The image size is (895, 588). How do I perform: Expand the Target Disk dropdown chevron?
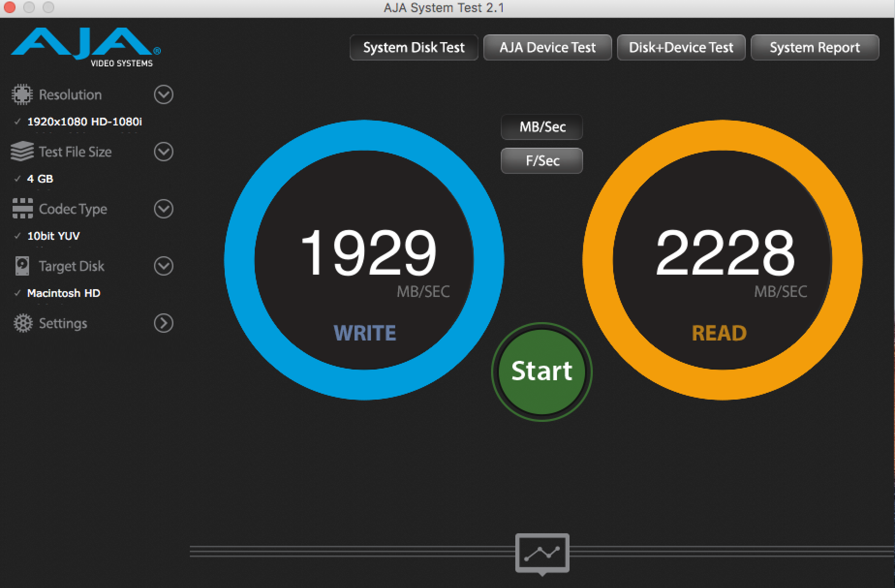coord(164,266)
